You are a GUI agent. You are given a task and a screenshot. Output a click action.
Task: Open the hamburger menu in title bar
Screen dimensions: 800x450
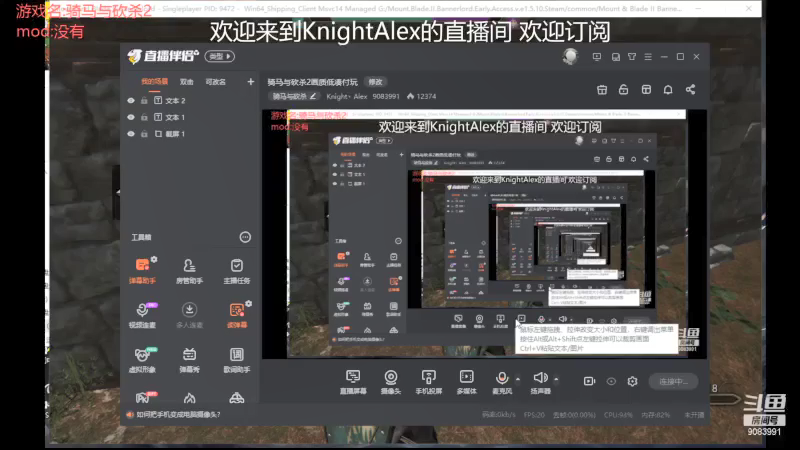pos(648,57)
